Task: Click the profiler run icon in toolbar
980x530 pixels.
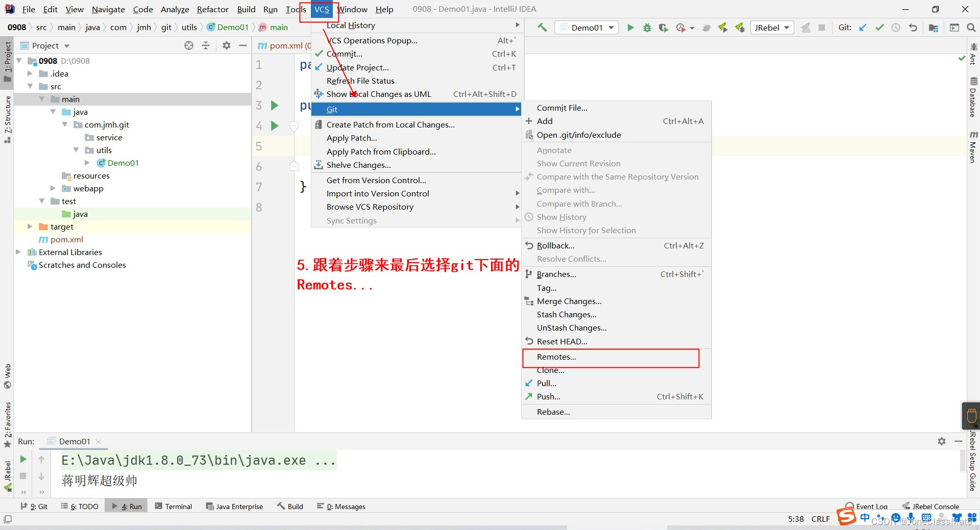Action: 681,28
